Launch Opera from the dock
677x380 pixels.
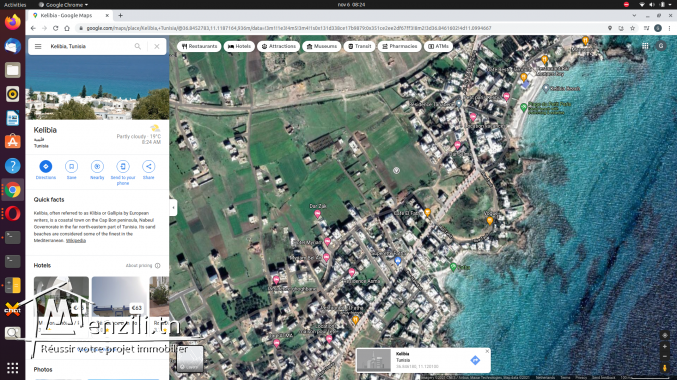[x=13, y=213]
